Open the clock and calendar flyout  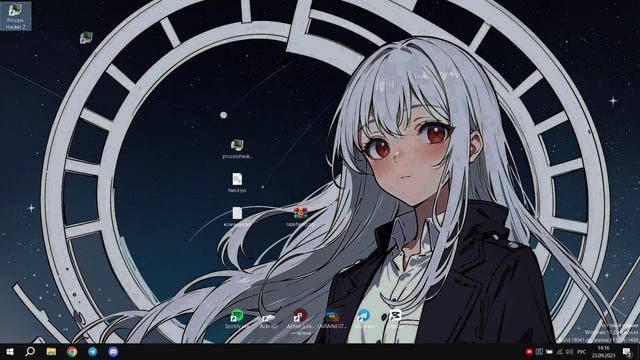pyautogui.click(x=603, y=351)
